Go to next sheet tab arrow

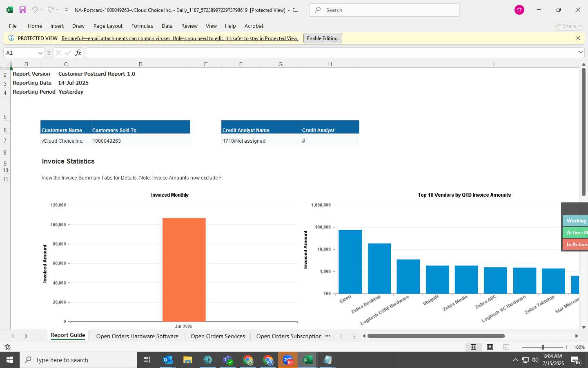pos(26,336)
